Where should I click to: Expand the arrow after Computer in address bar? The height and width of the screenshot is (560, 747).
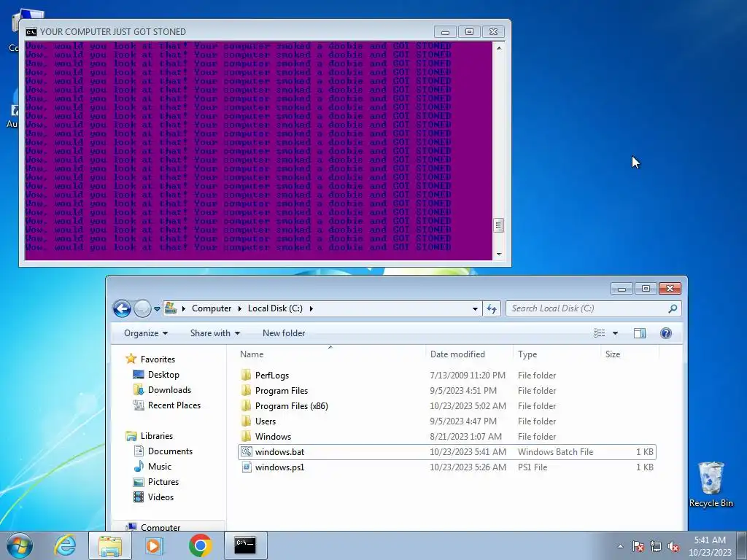pyautogui.click(x=239, y=308)
